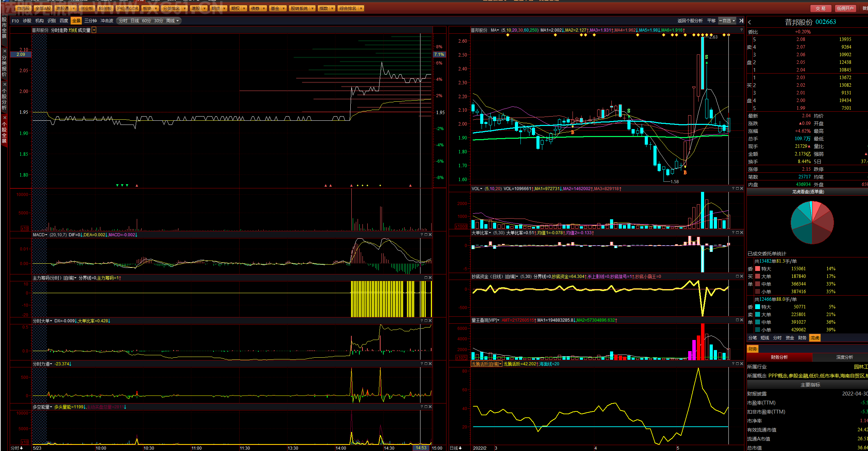Click the 低佣开户 button
The height and width of the screenshot is (451, 868).
(x=845, y=8)
